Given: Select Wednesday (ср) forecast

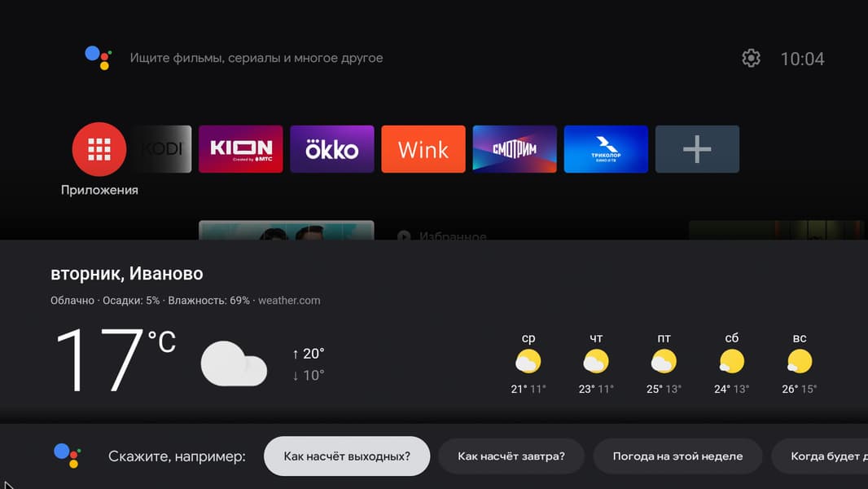Looking at the screenshot, I should pos(528,363).
